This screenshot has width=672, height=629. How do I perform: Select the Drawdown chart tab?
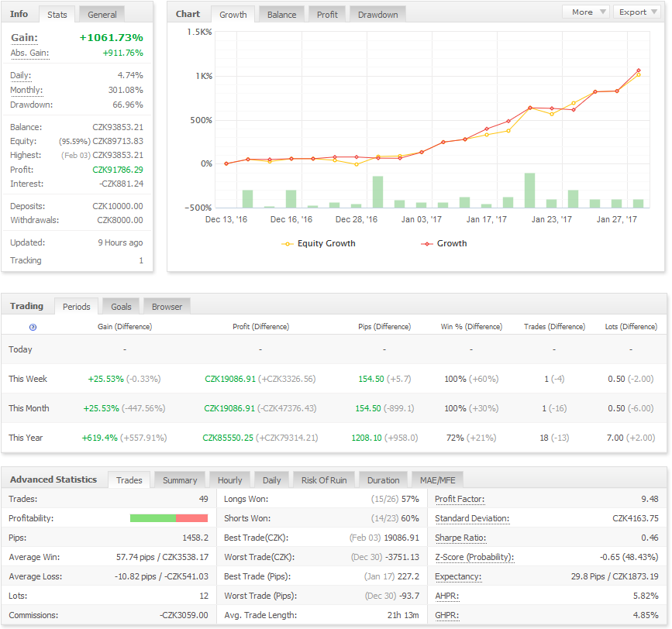click(x=378, y=15)
